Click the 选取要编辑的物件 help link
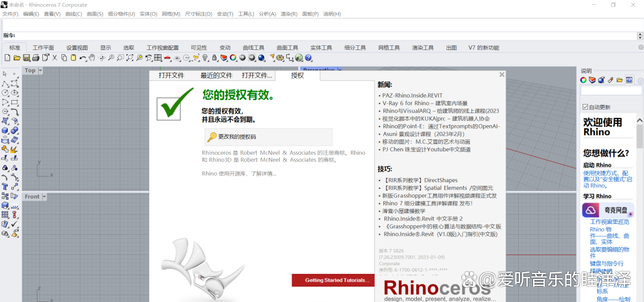The width and height of the screenshot is (644, 302). [x=609, y=253]
